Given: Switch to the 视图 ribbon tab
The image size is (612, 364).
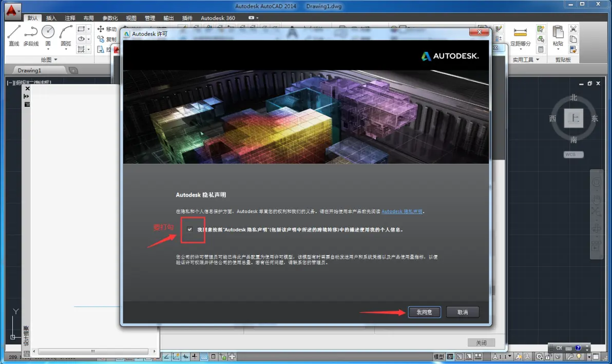Looking at the screenshot, I should point(131,18).
